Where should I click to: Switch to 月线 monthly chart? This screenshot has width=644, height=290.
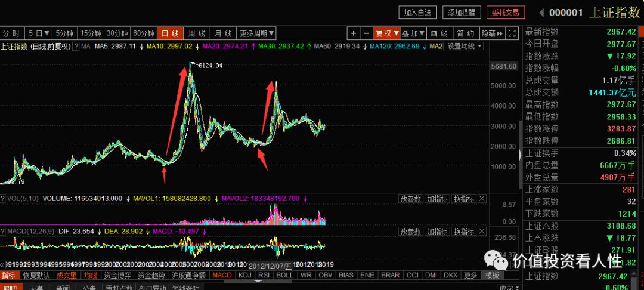point(223,33)
